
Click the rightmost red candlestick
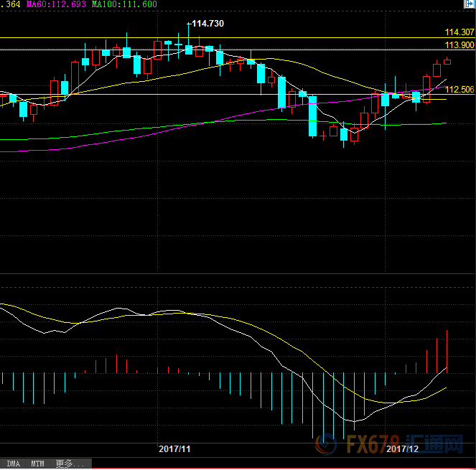(x=447, y=61)
